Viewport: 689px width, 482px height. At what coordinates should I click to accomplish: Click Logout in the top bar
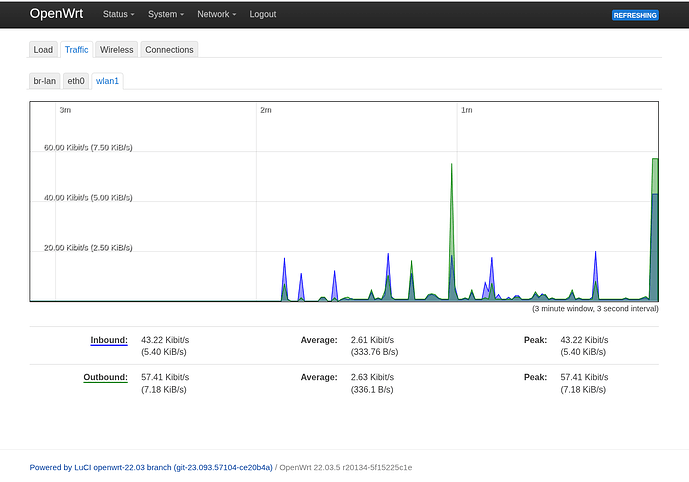tap(262, 15)
